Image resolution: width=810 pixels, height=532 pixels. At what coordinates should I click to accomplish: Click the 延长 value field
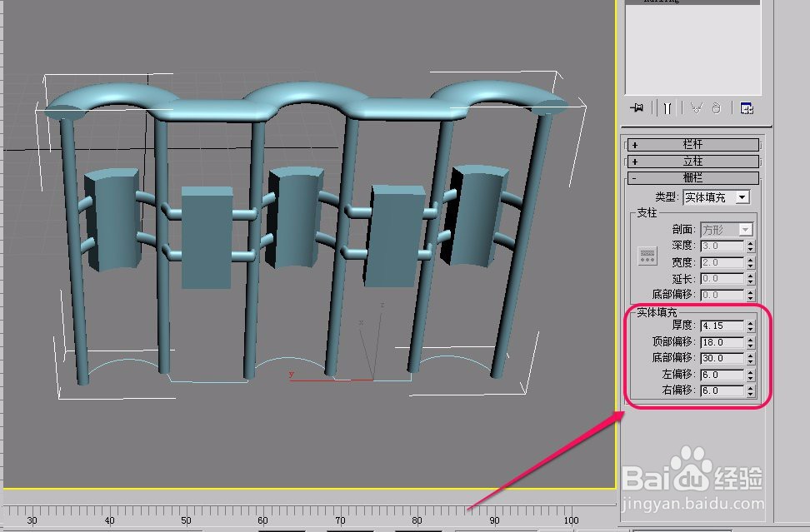click(x=722, y=279)
